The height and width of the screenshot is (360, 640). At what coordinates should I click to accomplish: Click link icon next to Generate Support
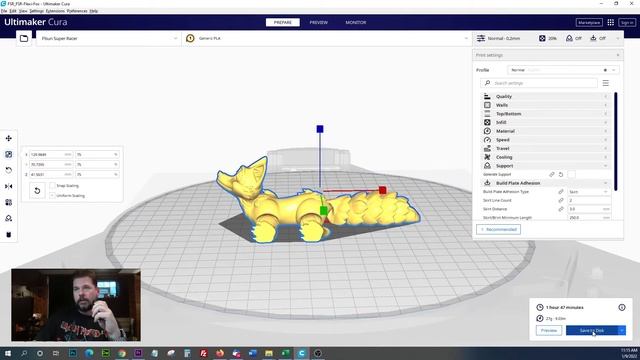point(552,174)
